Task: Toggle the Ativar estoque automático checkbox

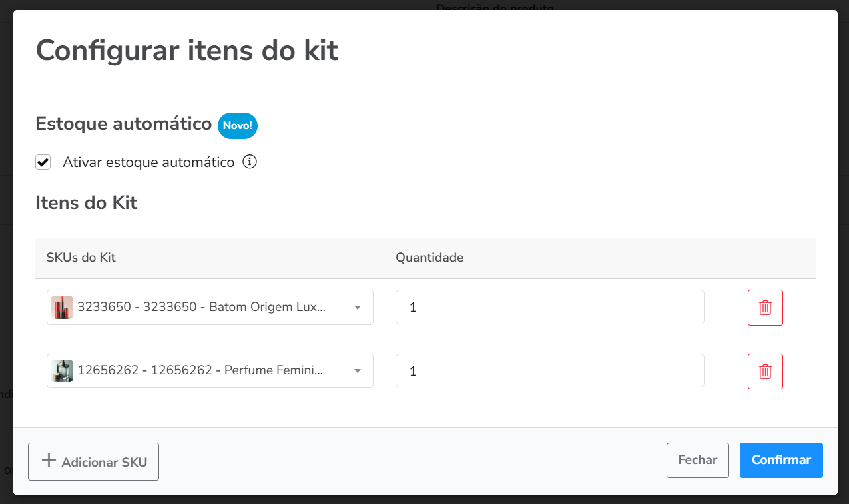Action: coord(43,162)
